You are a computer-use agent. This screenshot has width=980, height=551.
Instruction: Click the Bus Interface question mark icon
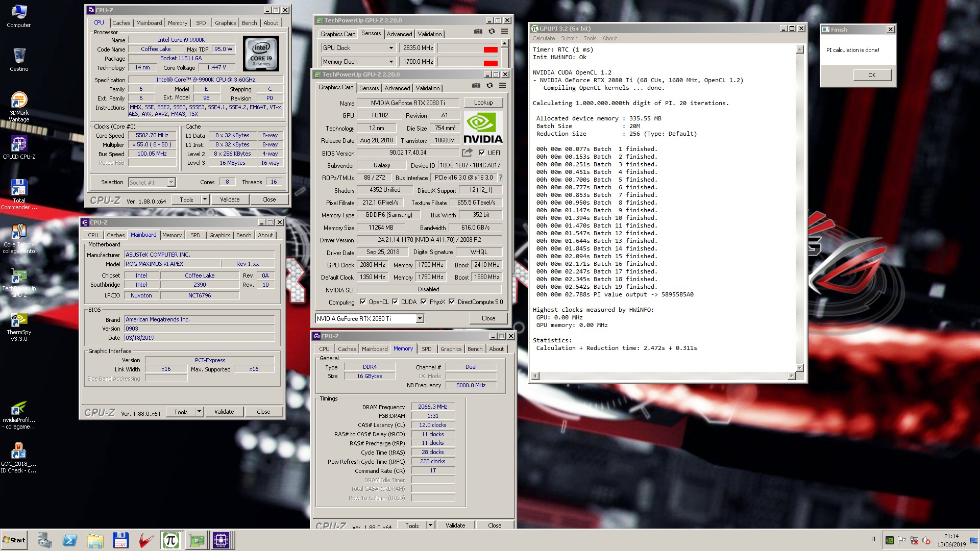coord(501,178)
